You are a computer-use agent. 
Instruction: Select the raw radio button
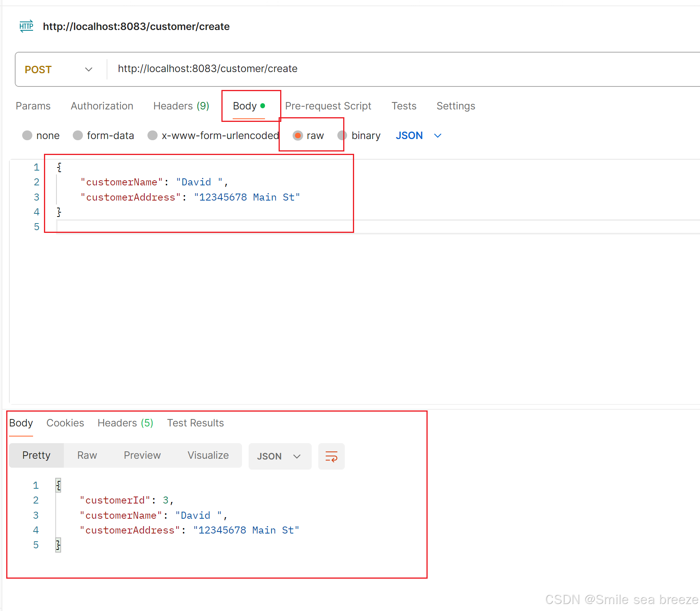point(298,136)
